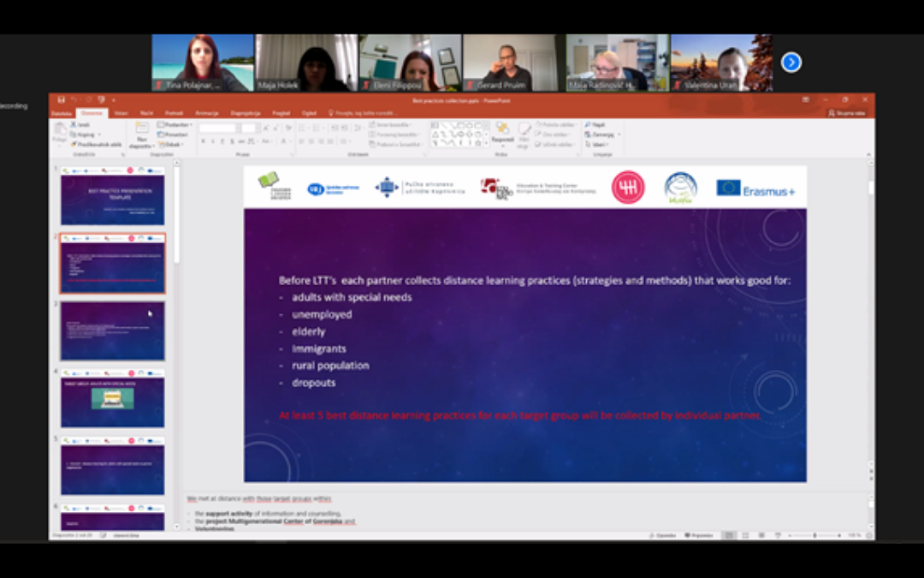924x578 pixels.
Task: Adjust the zoom slider in the status bar
Action: 814,535
